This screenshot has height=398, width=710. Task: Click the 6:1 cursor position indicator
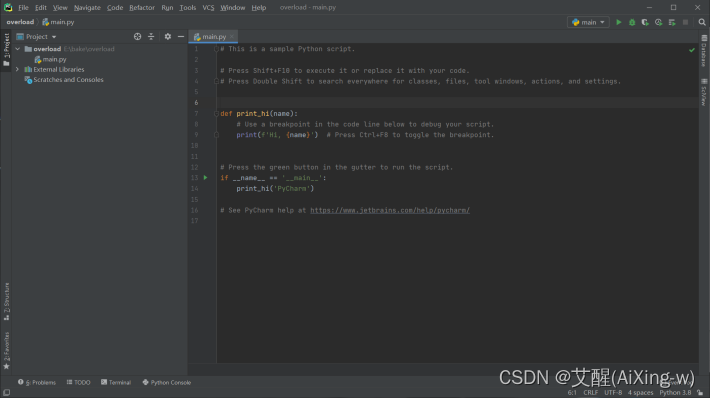572,393
